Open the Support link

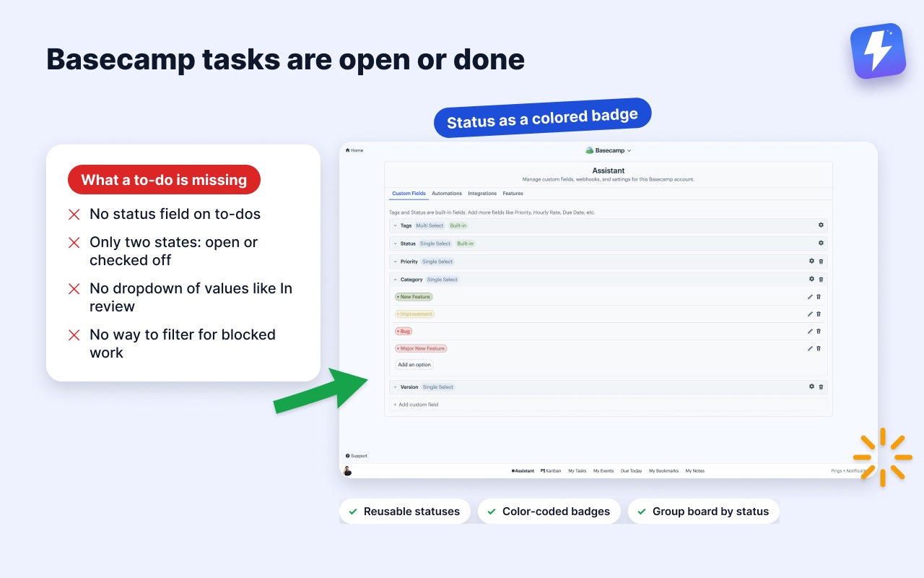click(357, 456)
